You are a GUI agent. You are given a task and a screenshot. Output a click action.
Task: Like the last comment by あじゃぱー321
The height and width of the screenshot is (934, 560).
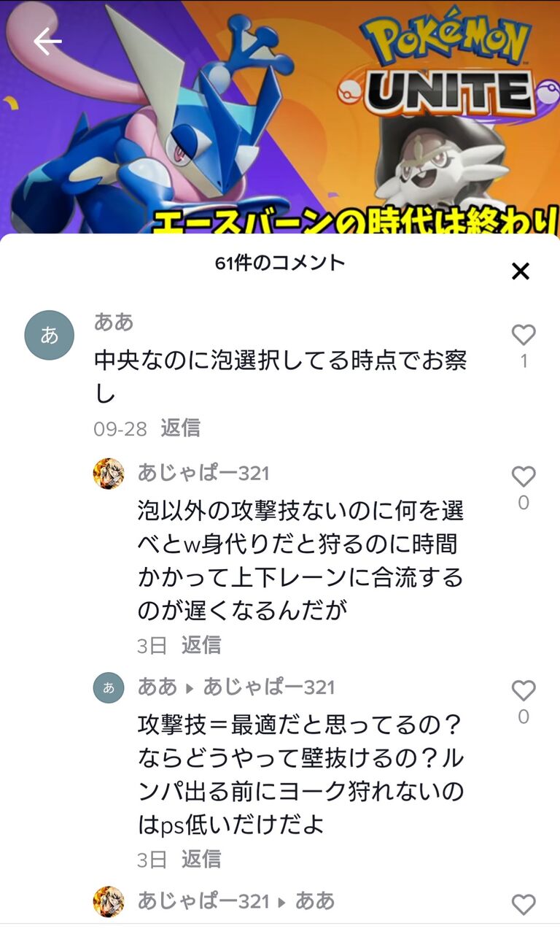click(523, 905)
